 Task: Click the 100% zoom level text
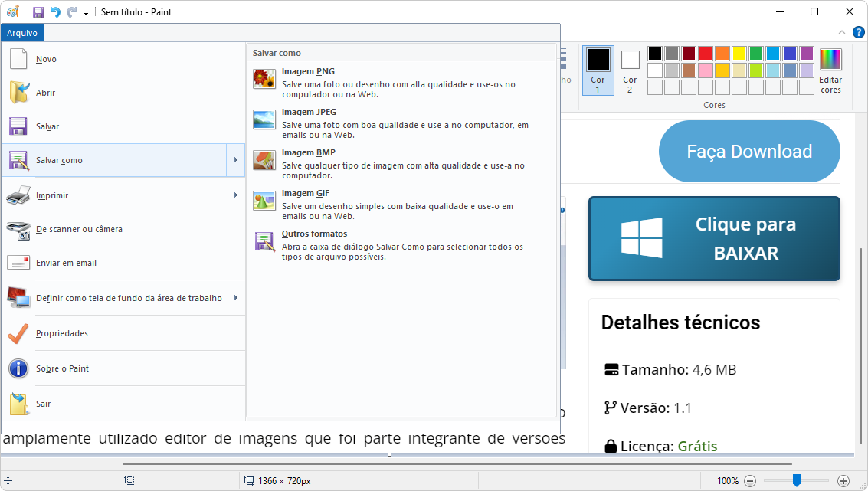click(x=728, y=481)
